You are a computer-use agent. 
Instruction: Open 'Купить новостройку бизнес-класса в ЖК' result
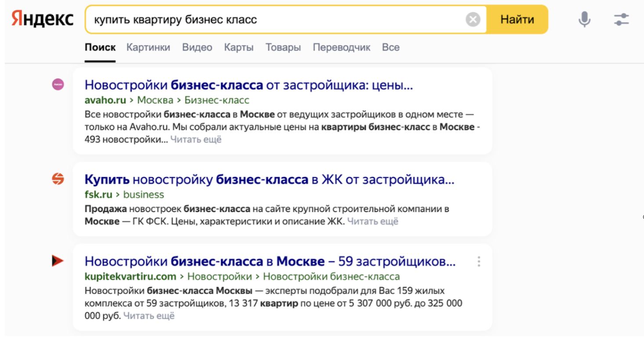[269, 180]
